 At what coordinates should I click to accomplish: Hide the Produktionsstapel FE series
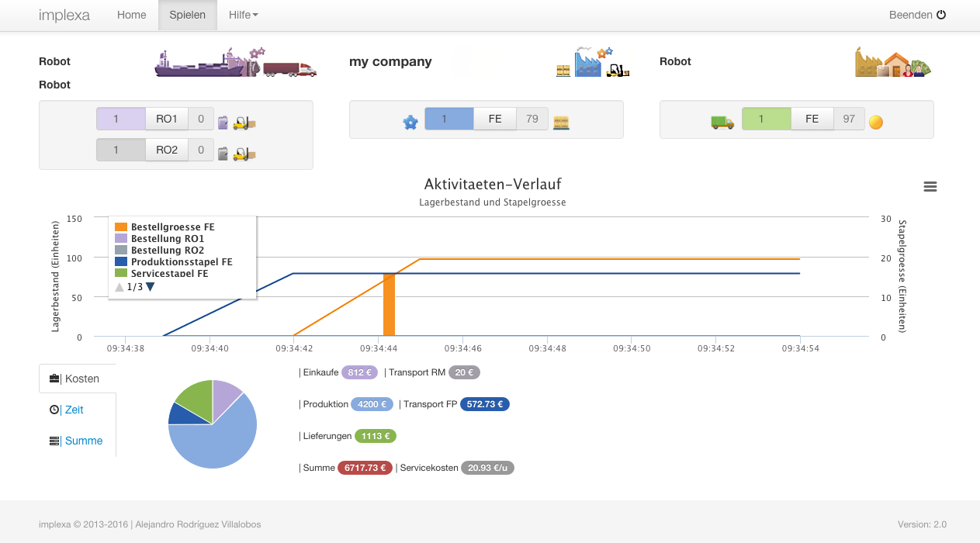coord(181,262)
